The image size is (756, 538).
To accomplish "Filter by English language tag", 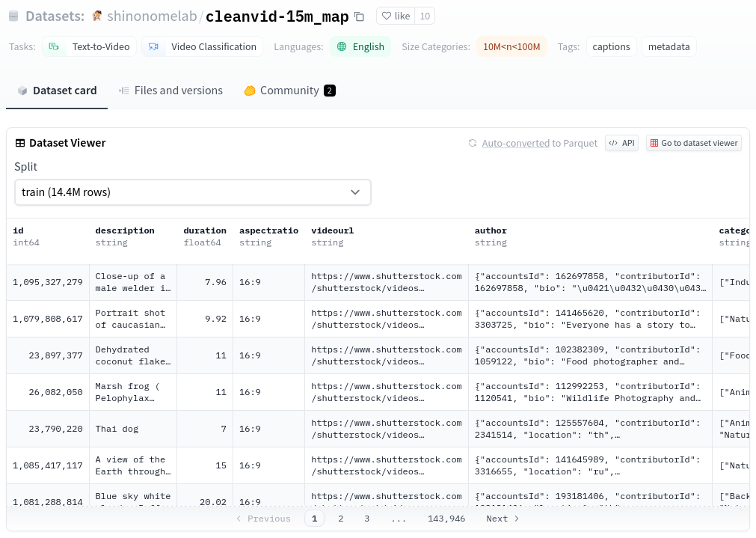I will [360, 47].
